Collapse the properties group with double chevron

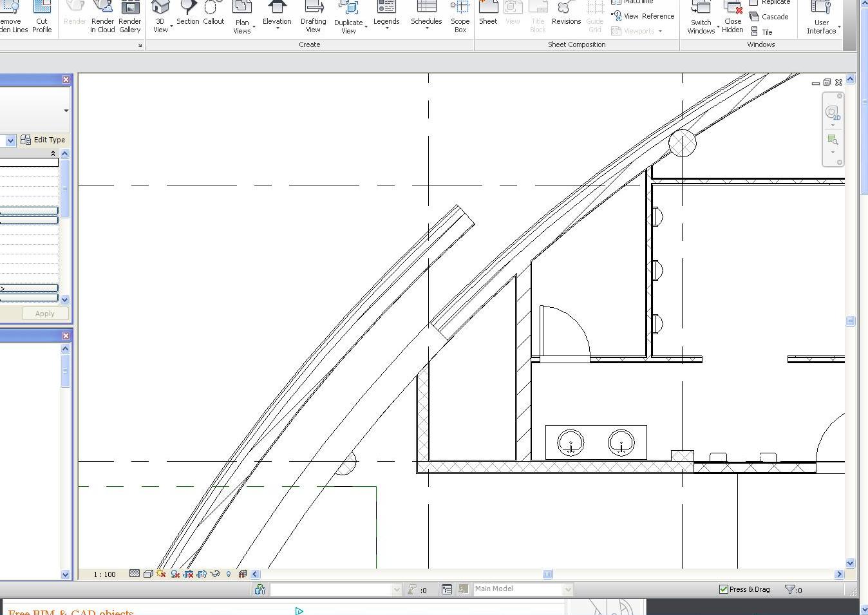(53, 153)
